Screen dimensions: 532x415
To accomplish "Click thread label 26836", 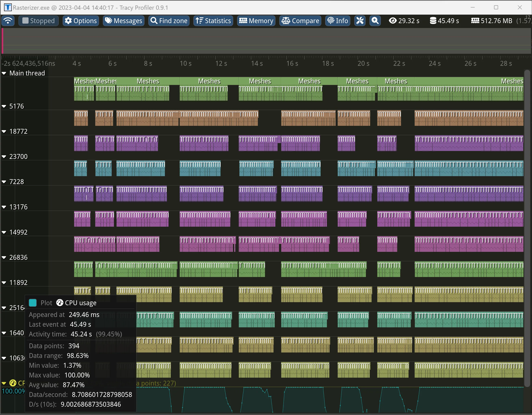I will point(18,258).
